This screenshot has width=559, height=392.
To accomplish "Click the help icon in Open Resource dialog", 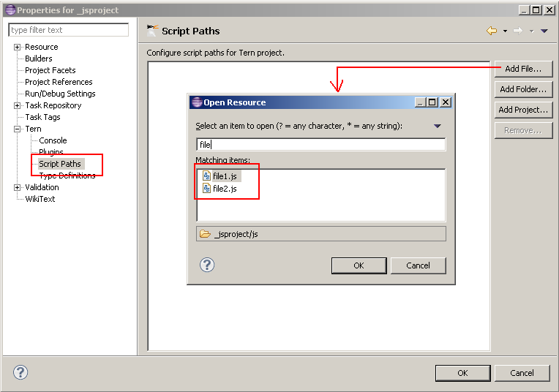I will [x=207, y=265].
